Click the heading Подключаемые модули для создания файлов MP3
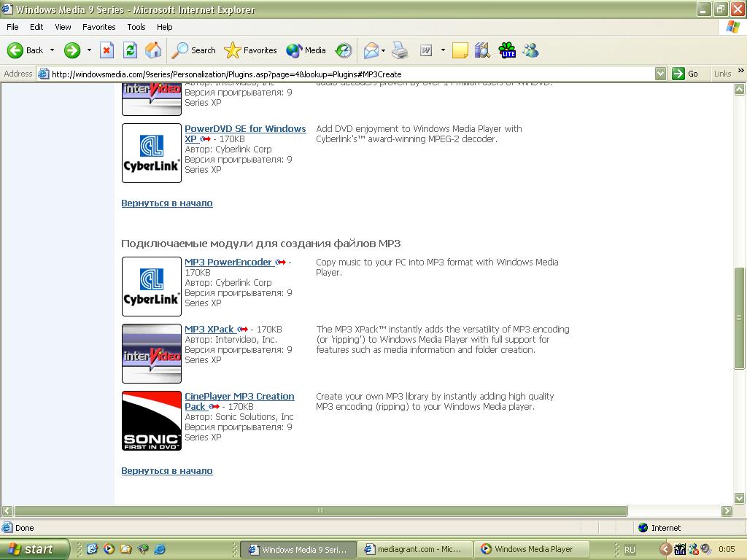This screenshot has width=747, height=560. 260,244
